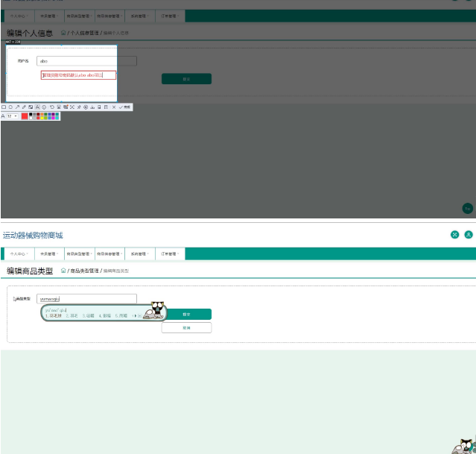This screenshot has width=476, height=454.
Task: Pin the screenshot to screen
Action: pos(79,107)
